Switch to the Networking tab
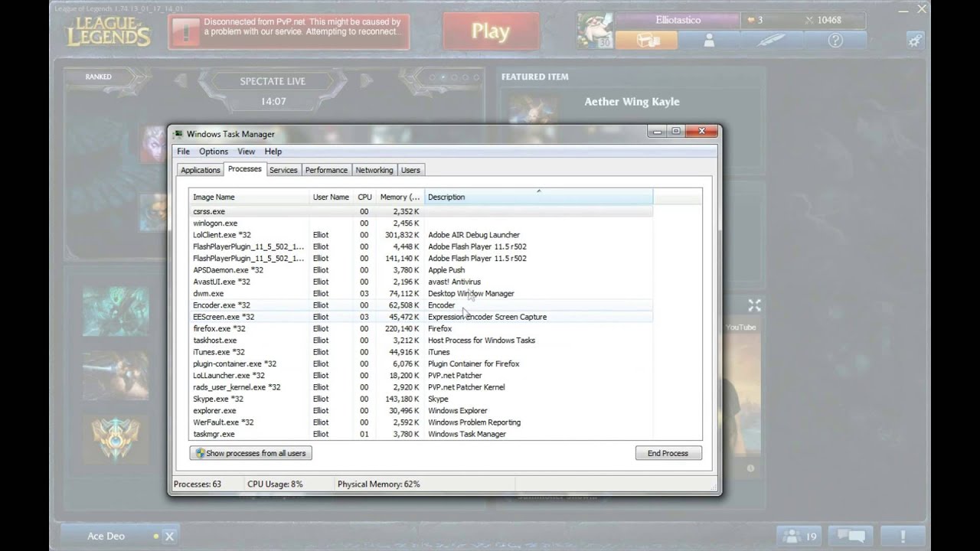This screenshot has width=980, height=551. pyautogui.click(x=374, y=170)
